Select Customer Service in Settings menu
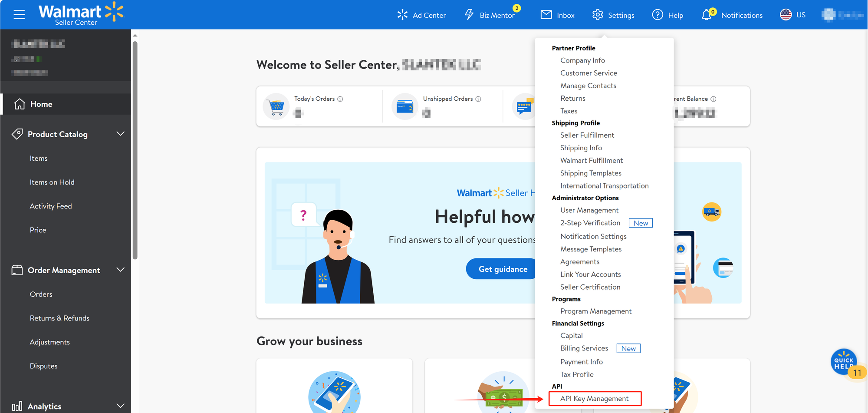Image resolution: width=868 pixels, height=413 pixels. 589,73
